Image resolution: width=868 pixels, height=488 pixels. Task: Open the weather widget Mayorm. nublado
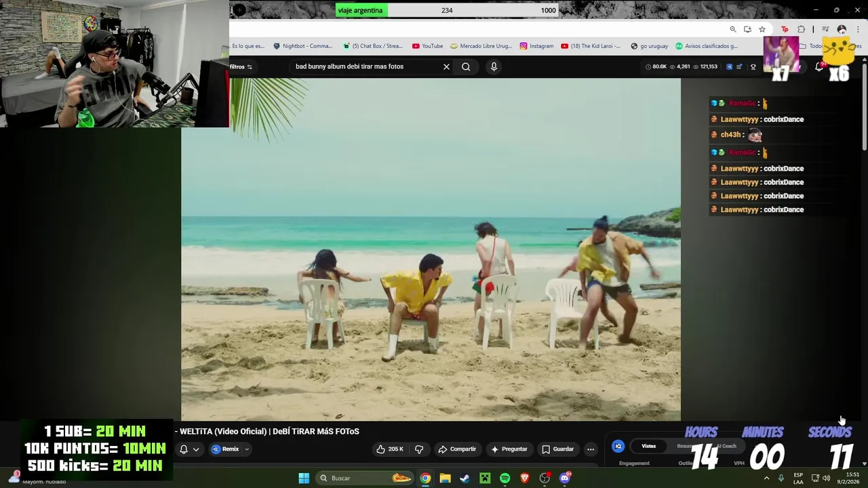(37, 478)
